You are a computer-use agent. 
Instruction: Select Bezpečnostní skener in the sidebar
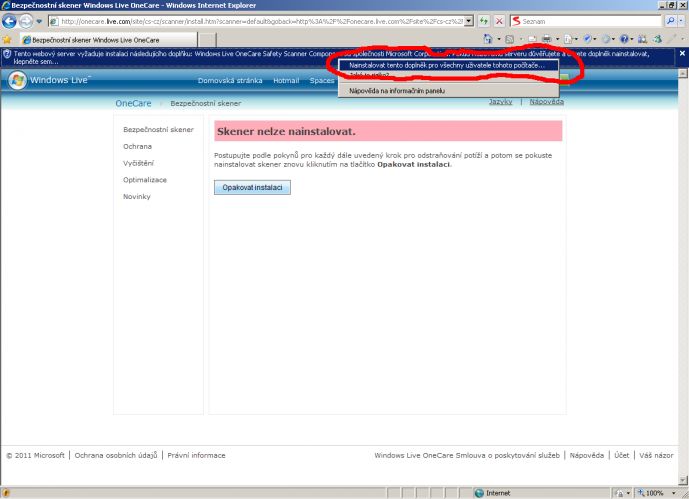158,130
